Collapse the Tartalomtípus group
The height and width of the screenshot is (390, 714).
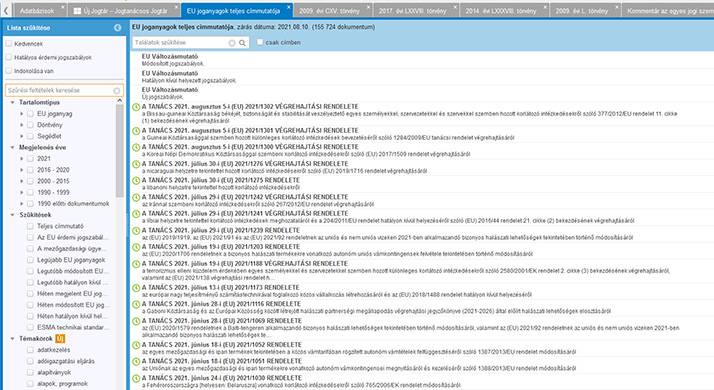pos(13,103)
